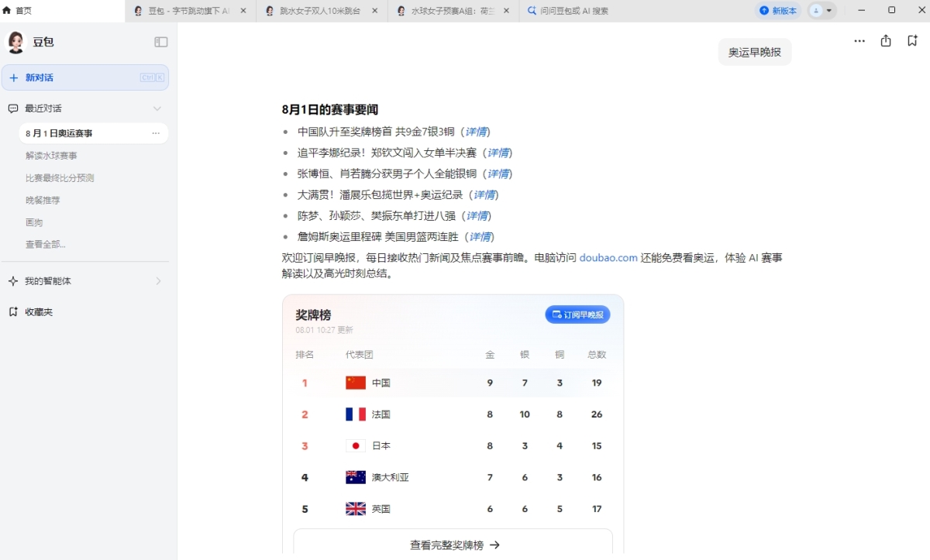This screenshot has width=930, height=560.
Task: Open the three-dot more menu in header
Action: (859, 41)
